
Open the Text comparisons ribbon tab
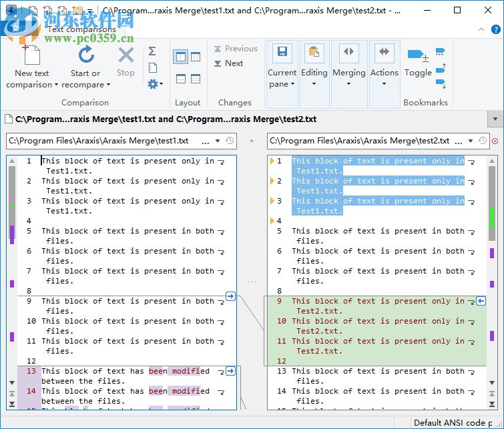point(81,29)
